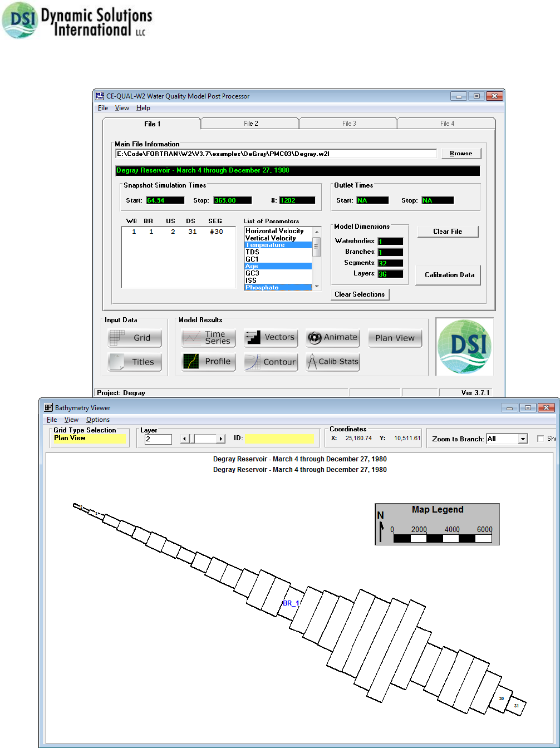The height and width of the screenshot is (748, 560).
Task: Open the Titles input data button
Action: coord(135,362)
